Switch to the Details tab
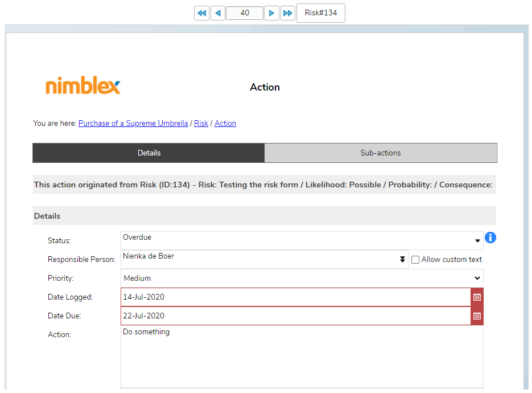Viewport: 532px width, 393px height. (149, 153)
